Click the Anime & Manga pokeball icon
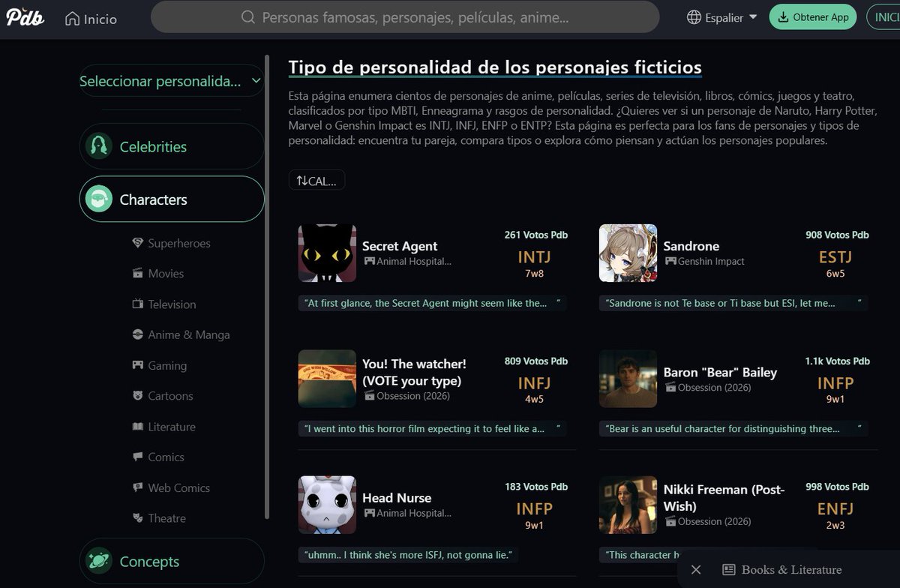The width and height of the screenshot is (900, 588). [137, 334]
